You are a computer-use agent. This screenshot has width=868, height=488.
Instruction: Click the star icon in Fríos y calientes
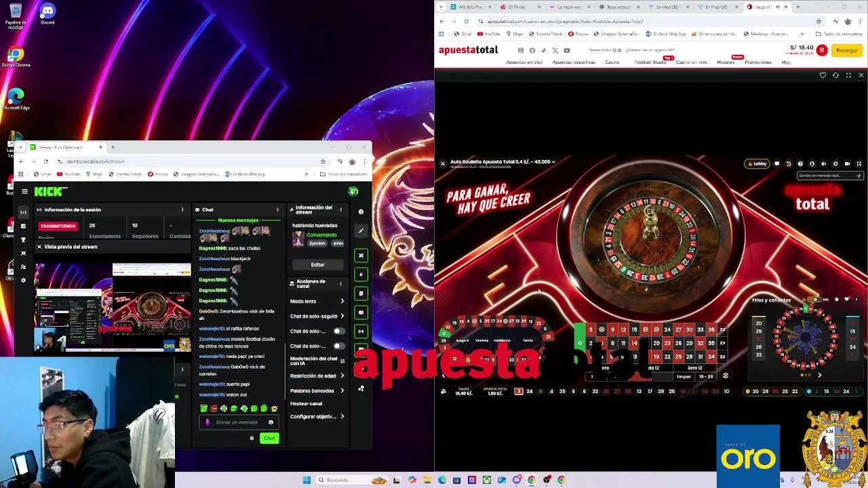click(x=836, y=300)
